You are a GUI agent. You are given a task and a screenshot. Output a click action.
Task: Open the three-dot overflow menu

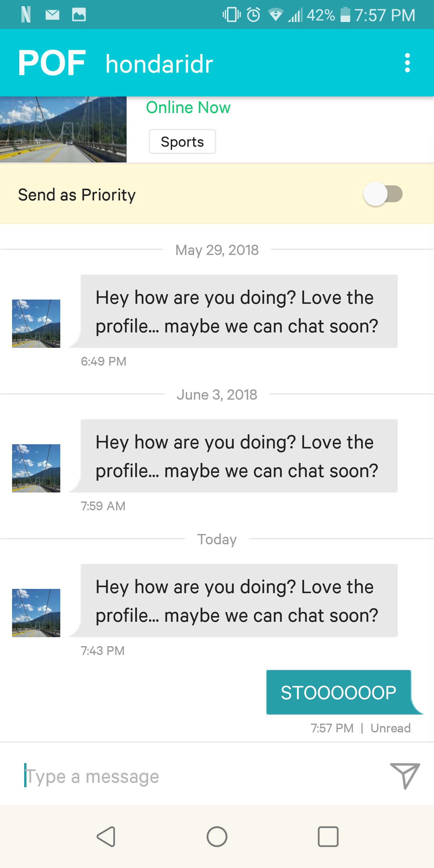[x=407, y=63]
